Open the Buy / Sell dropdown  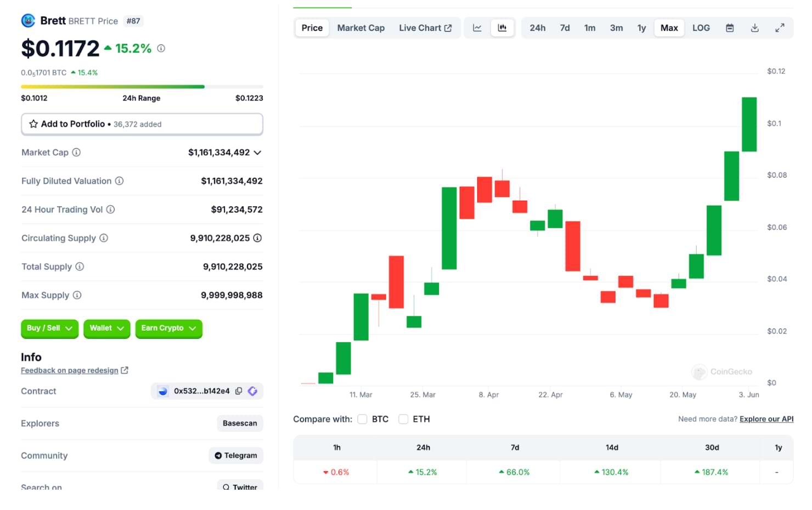50,328
